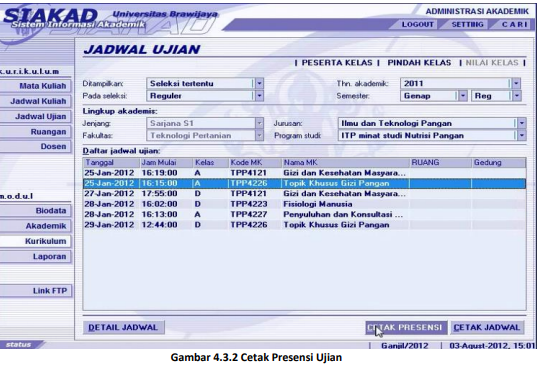
Task: Open the Thn. akademik 2011 dropdown
Action: coord(516,83)
